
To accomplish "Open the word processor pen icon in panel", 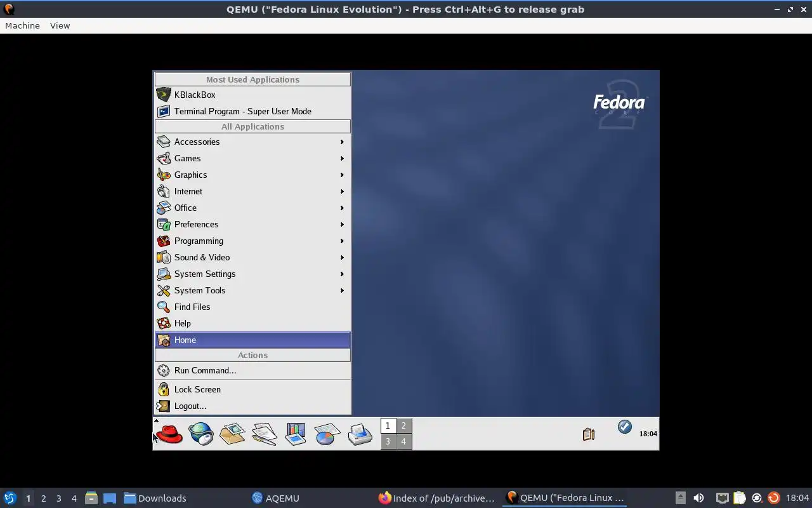I will [264, 434].
